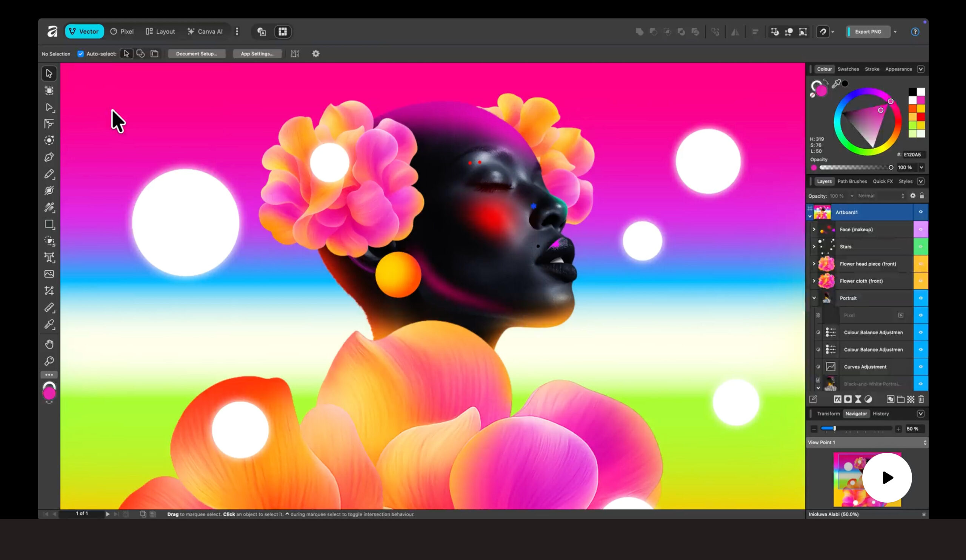
Task: Pick the Colour Picker tool
Action: 49,325
